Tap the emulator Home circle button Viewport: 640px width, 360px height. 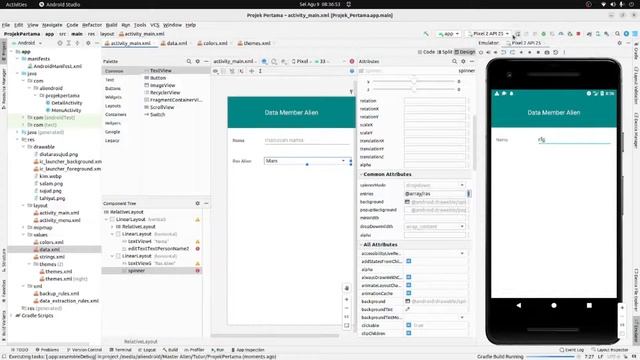[x=554, y=305]
